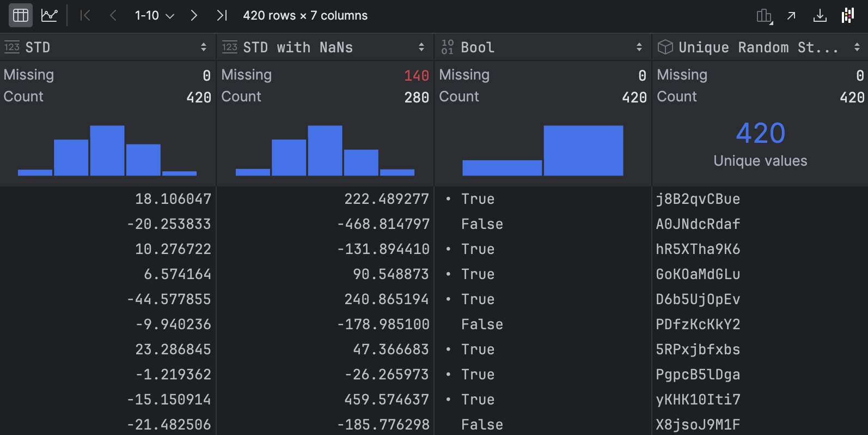Click the 420 rows × 7 columns label
Image resolution: width=868 pixels, height=435 pixels.
point(305,15)
